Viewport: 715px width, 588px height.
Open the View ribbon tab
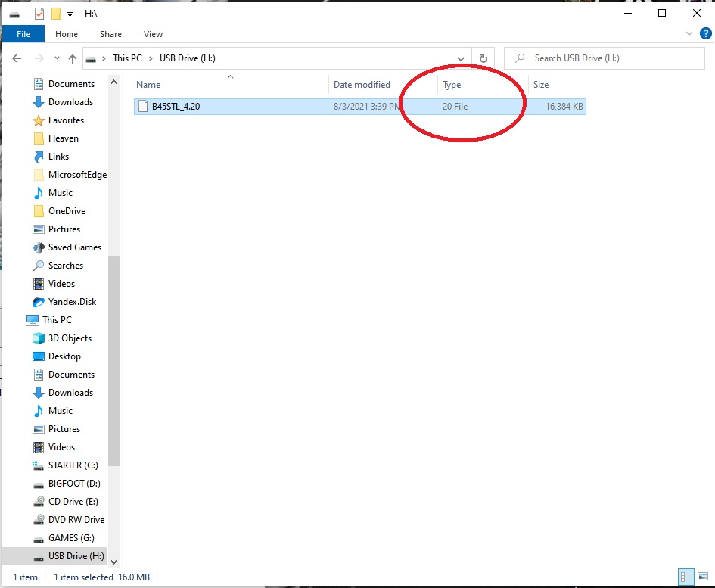[153, 34]
